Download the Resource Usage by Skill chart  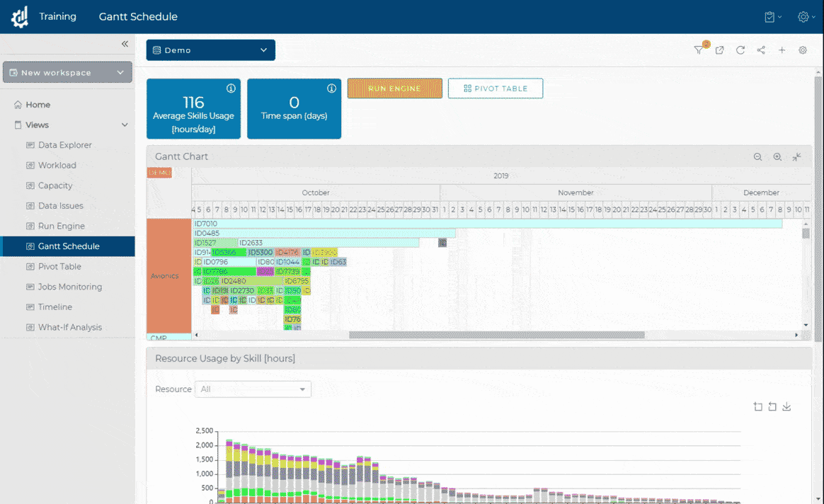[x=786, y=406]
